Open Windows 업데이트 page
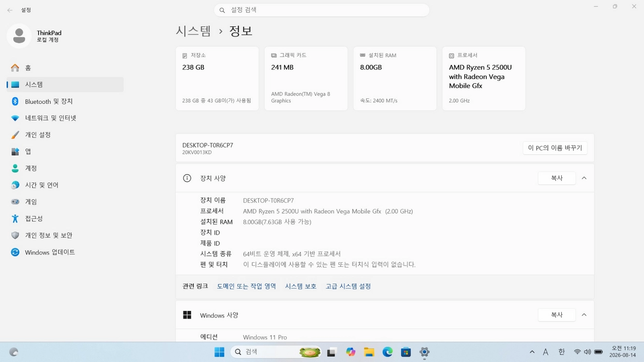The image size is (644, 362). [65, 252]
